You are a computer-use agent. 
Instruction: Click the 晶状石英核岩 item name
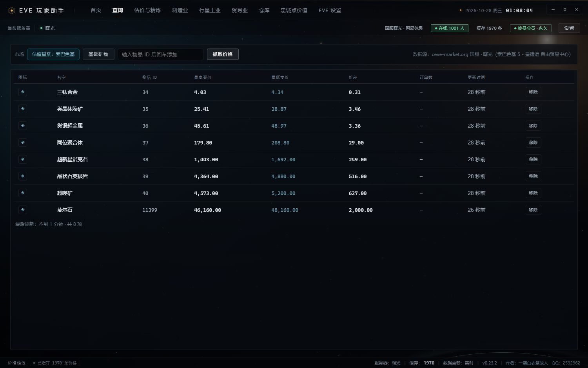pyautogui.click(x=73, y=176)
